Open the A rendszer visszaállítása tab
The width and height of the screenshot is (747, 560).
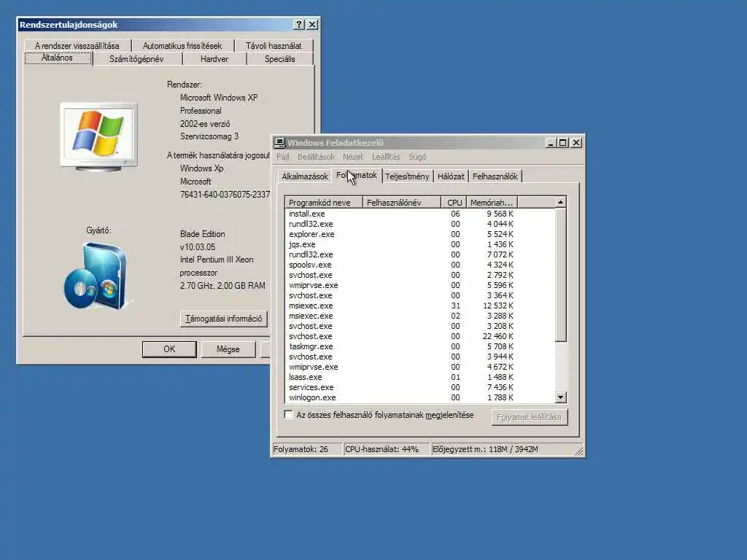(77, 46)
